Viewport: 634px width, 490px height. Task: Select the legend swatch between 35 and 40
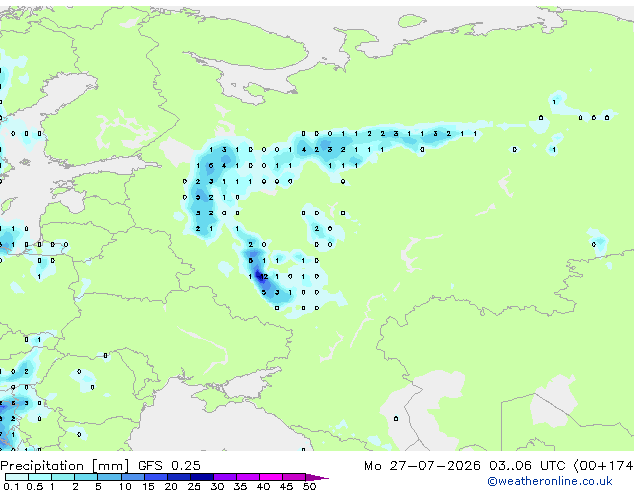[x=248, y=477]
